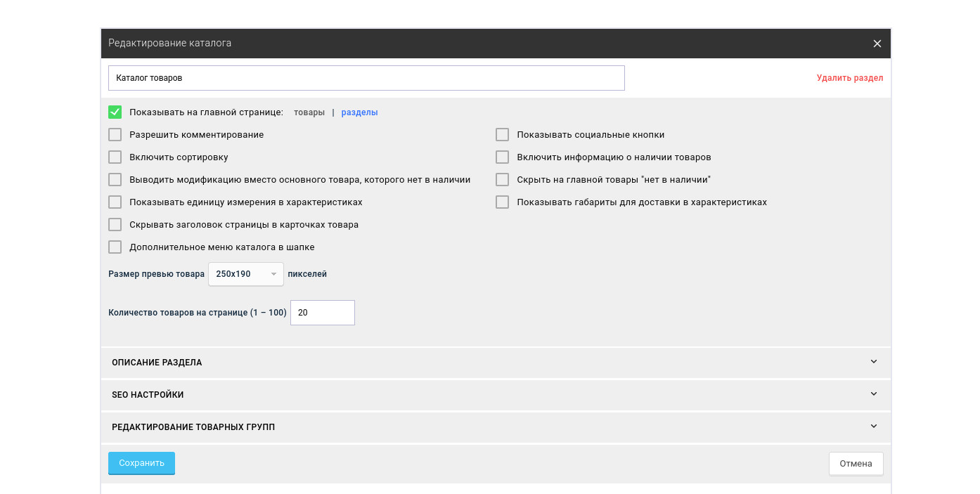The image size is (980, 494).
Task: Select 'товары' display option
Action: 309,112
